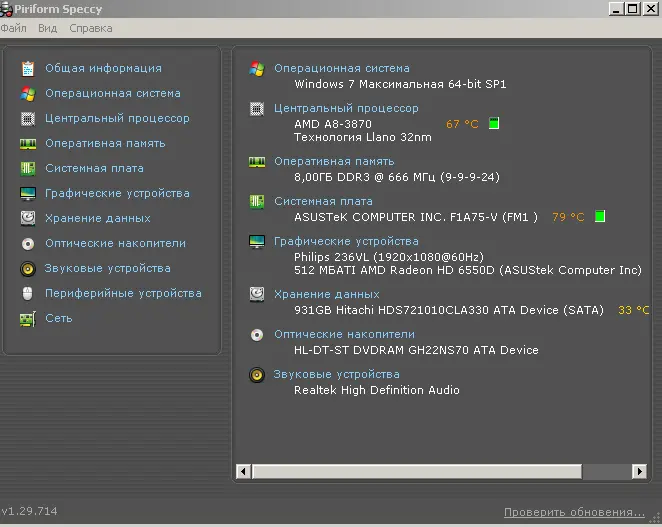Open Звуковые устройства heading link in summary
Screen dimensions: 662x527
click(336, 374)
